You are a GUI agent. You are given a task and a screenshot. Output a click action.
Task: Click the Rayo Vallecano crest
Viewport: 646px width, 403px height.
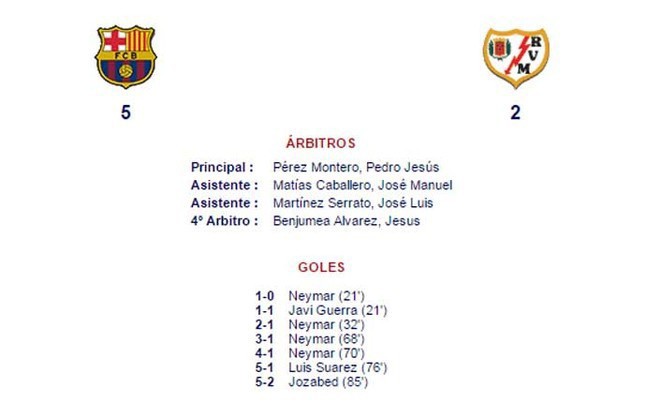[x=516, y=57]
